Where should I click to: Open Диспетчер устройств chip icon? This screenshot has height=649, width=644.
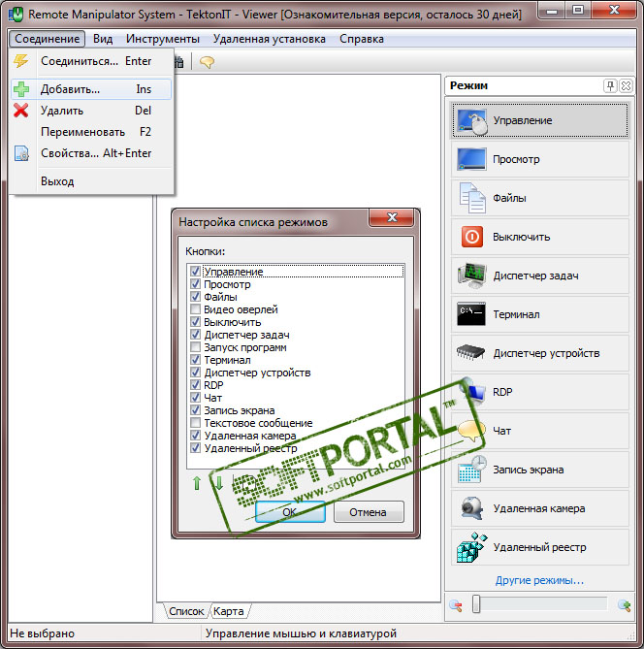click(470, 353)
